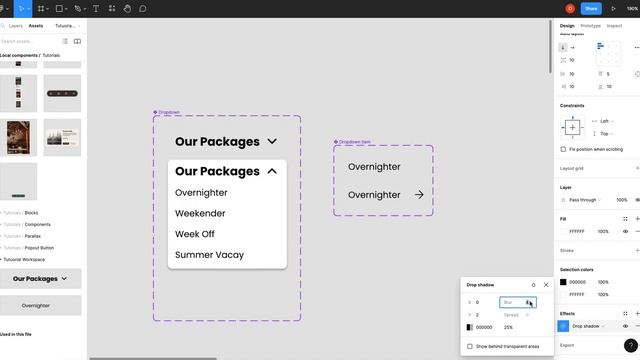Select the Move tool in toolbar

click(21, 9)
